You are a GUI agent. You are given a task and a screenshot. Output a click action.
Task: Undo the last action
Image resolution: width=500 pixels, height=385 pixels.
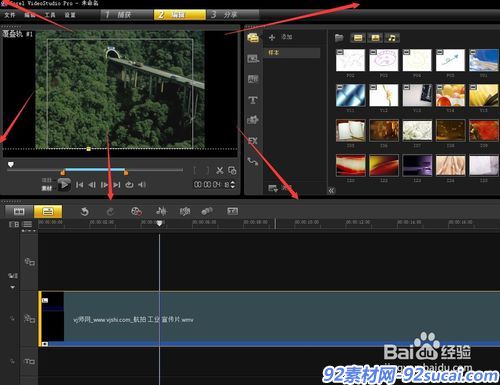[x=85, y=211]
